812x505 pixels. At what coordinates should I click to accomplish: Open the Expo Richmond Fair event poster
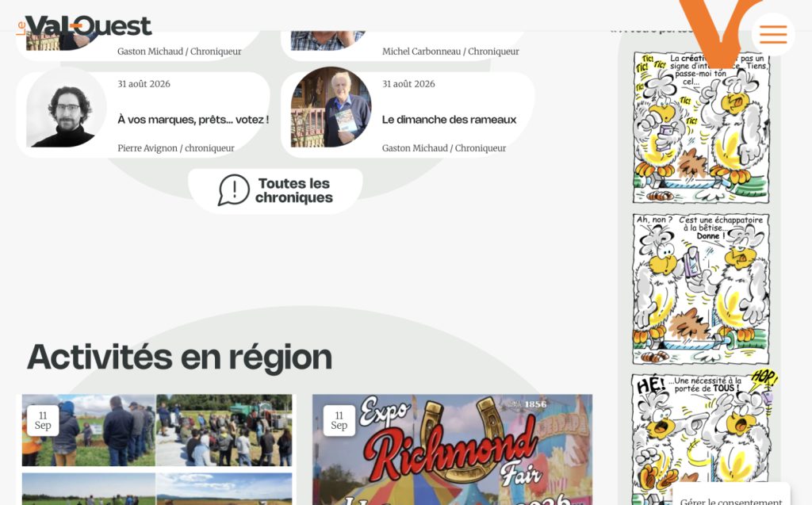(x=452, y=450)
